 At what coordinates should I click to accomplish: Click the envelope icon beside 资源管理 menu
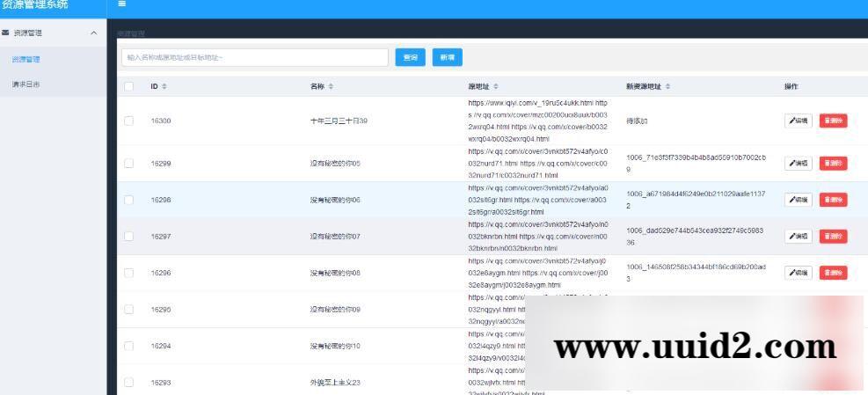click(x=5, y=33)
